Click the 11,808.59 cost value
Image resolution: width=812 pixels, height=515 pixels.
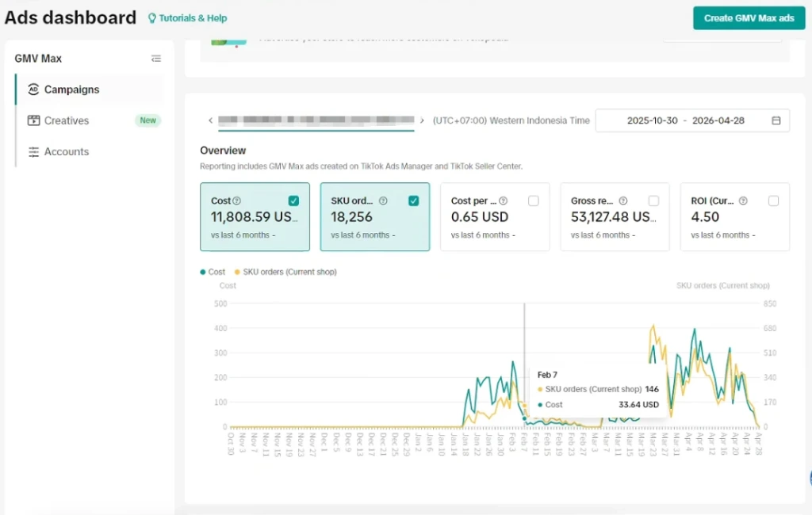[255, 217]
